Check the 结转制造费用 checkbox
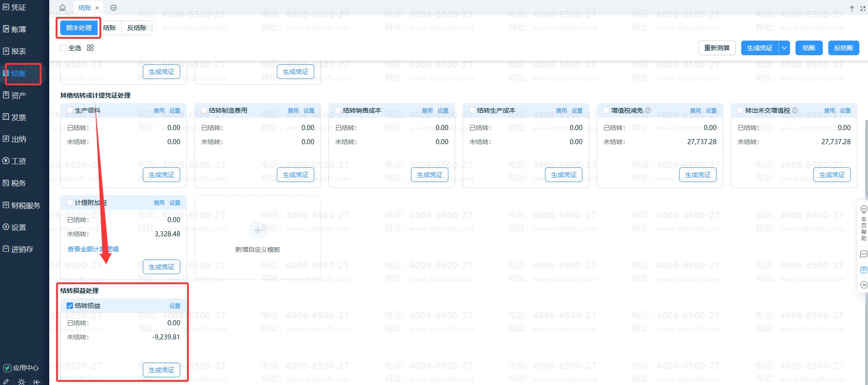 tap(204, 110)
